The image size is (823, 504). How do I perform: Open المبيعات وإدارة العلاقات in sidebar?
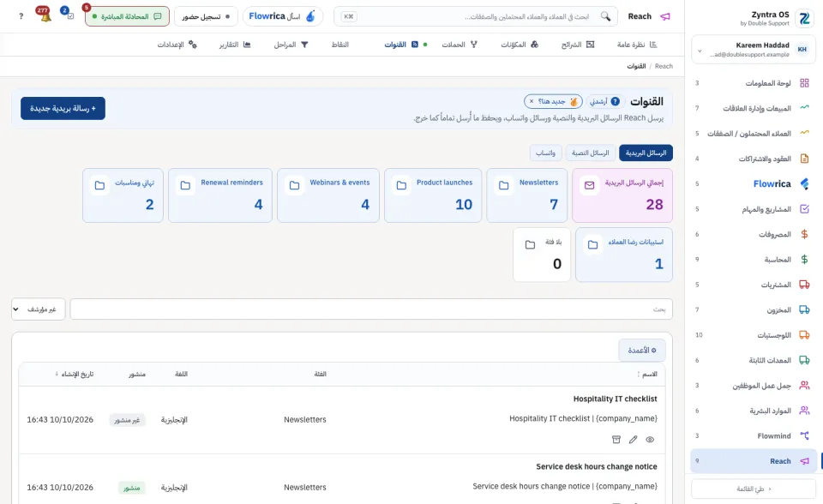click(x=754, y=108)
